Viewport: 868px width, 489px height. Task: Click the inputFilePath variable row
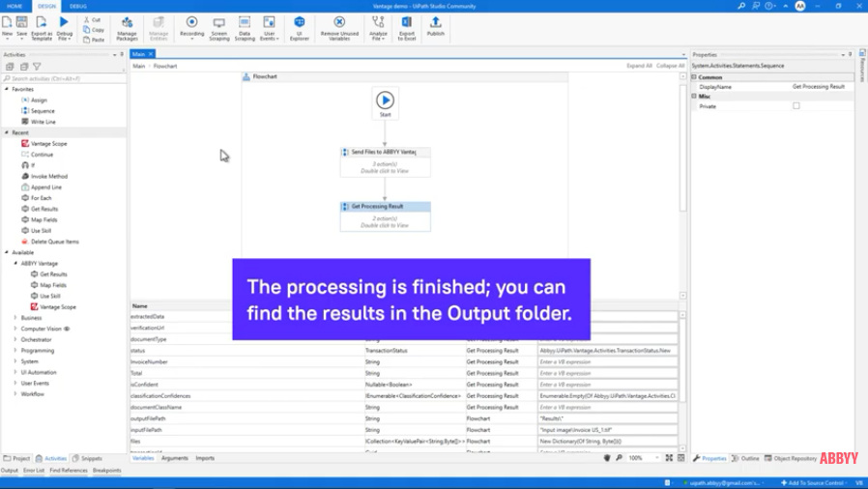(x=404, y=430)
